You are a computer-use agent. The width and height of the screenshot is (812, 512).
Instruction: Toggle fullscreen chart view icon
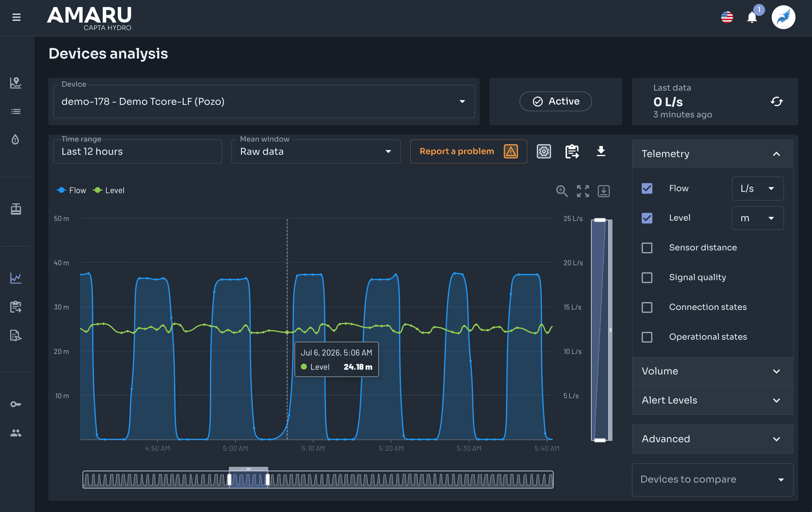click(583, 191)
